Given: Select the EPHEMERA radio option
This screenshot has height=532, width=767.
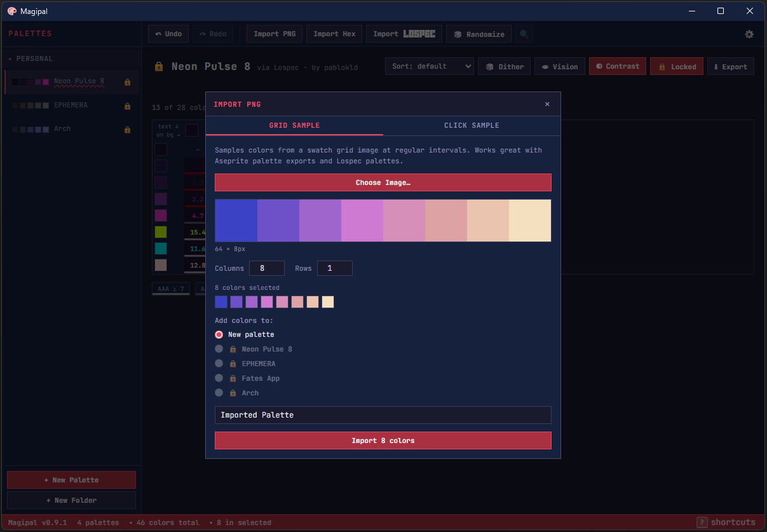Looking at the screenshot, I should (x=219, y=364).
